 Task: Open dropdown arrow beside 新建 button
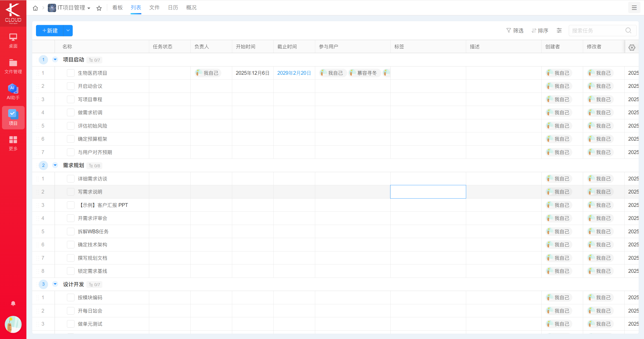pos(68,30)
